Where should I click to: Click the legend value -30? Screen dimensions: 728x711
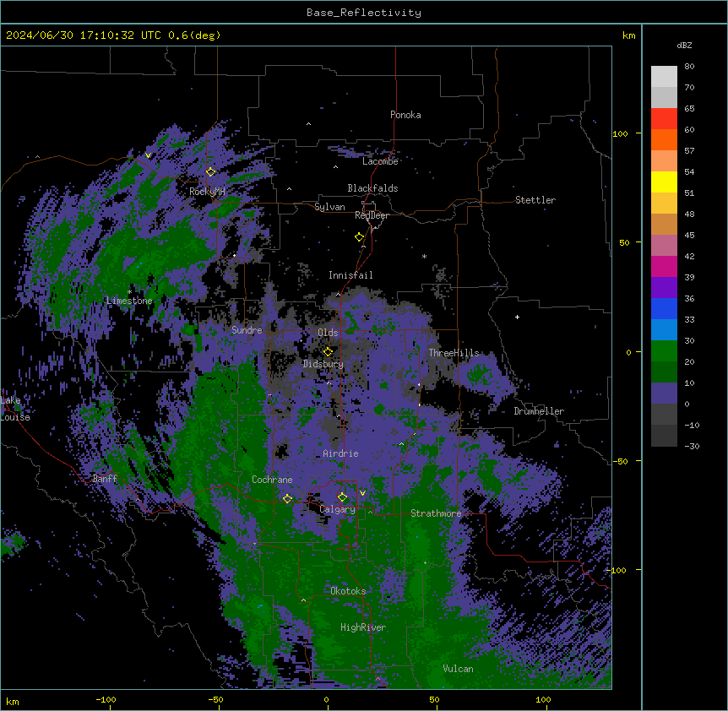[692, 446]
